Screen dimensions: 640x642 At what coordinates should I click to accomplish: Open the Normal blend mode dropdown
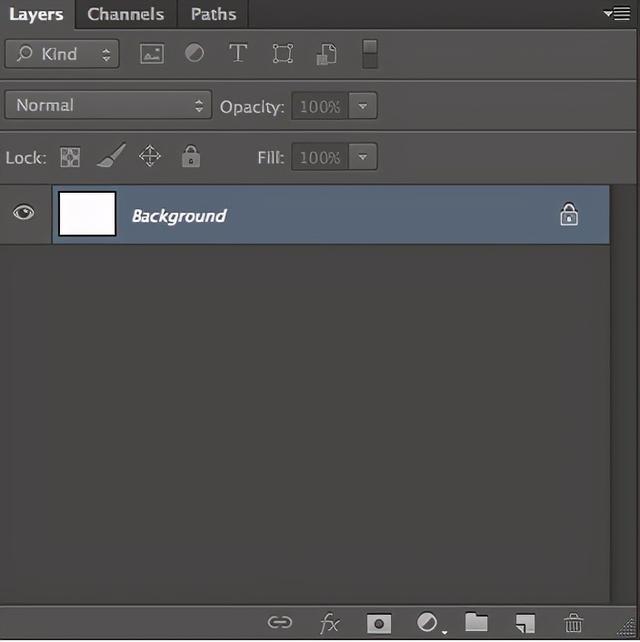click(x=108, y=105)
